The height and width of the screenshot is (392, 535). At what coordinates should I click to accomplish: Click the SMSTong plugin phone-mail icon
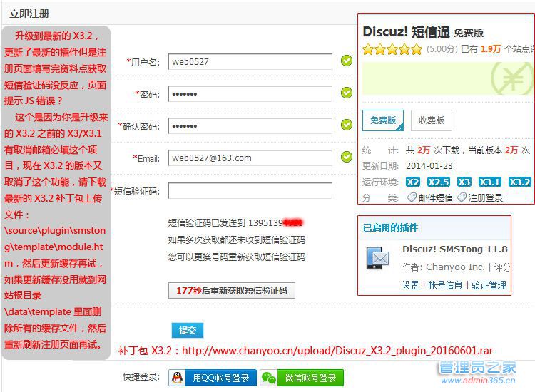377,258
